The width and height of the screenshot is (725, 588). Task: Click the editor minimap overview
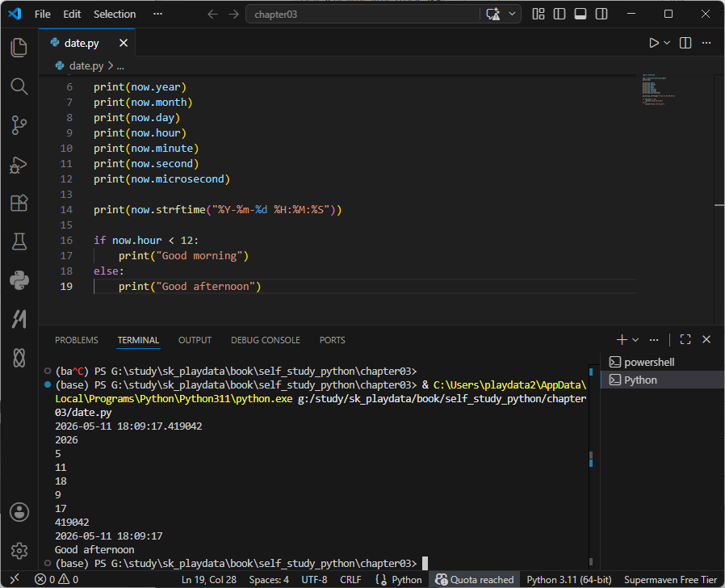tap(659, 90)
